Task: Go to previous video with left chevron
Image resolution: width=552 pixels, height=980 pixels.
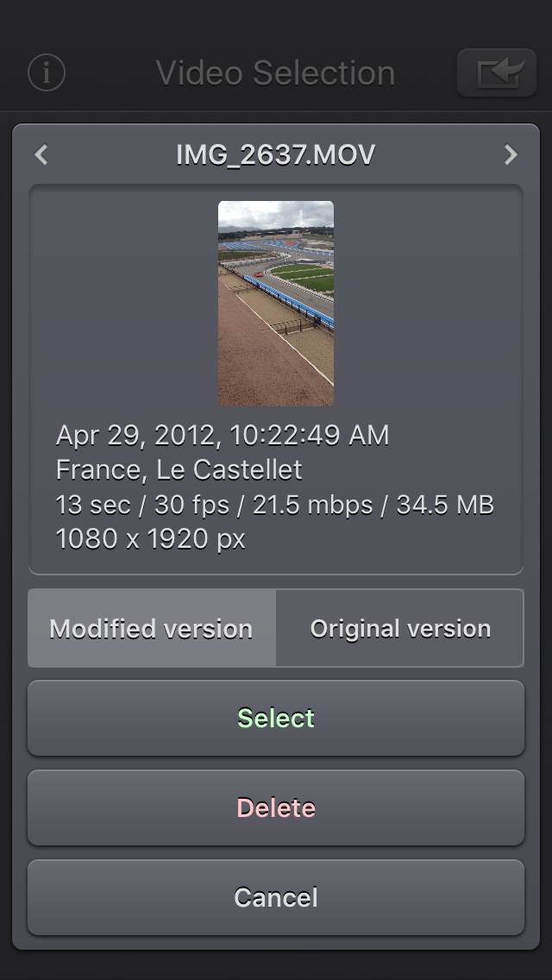Action: click(41, 154)
